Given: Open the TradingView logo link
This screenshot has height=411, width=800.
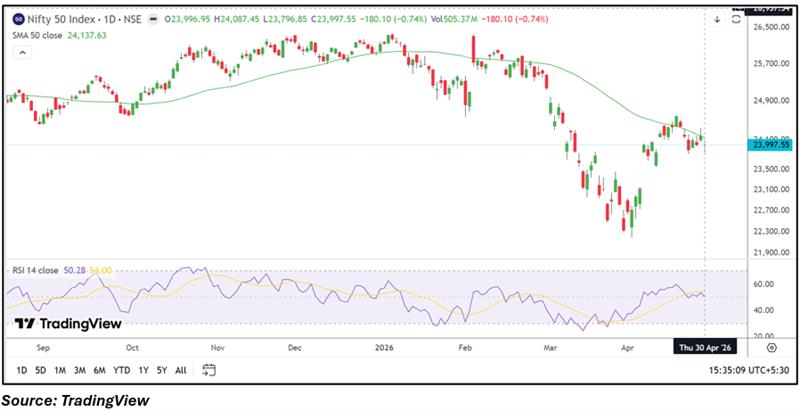Looking at the screenshot, I should 68,323.
